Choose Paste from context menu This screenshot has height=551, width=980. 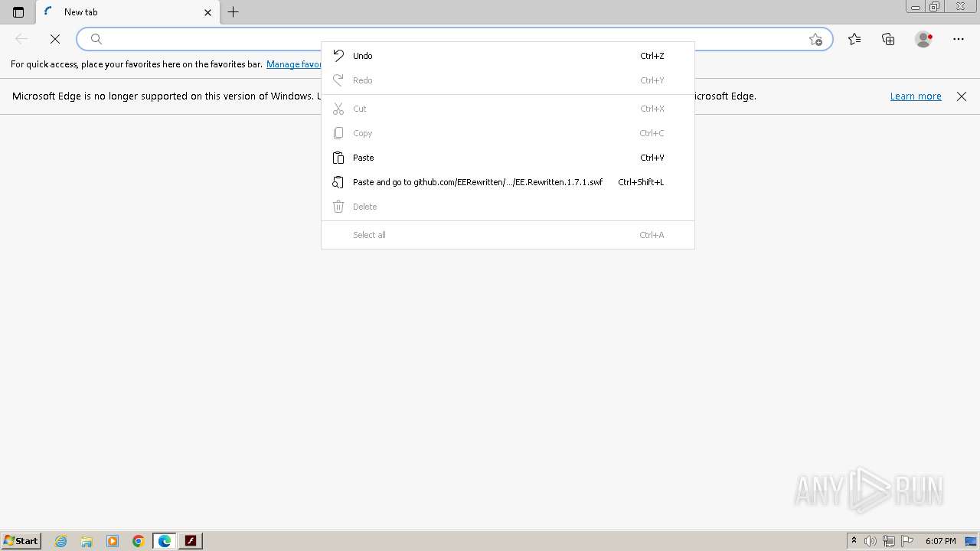point(508,158)
